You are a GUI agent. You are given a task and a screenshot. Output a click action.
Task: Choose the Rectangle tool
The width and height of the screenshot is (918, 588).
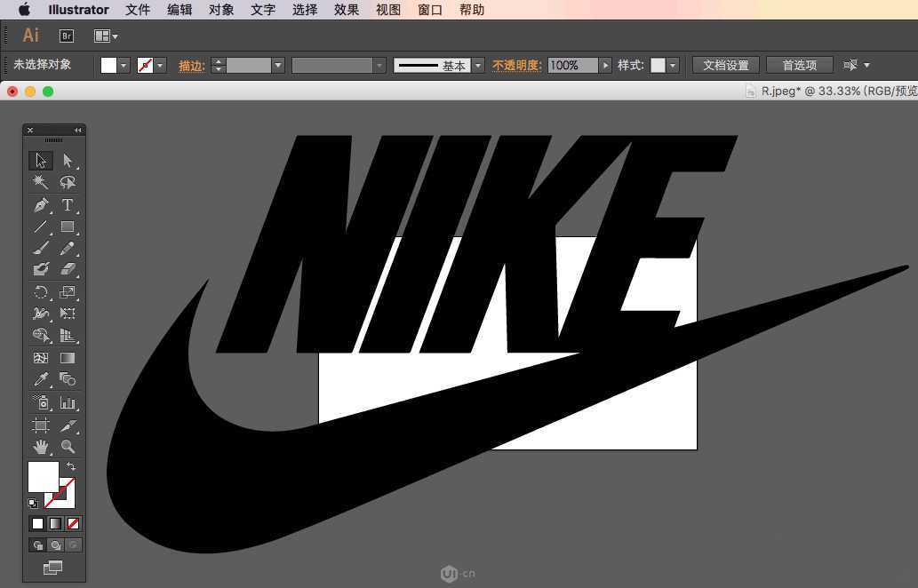coord(68,227)
